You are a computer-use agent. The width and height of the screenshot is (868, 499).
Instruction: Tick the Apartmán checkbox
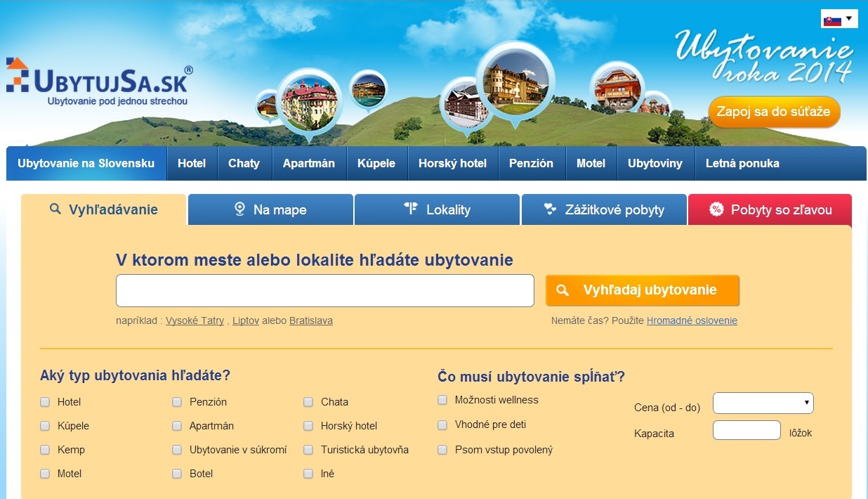click(177, 426)
